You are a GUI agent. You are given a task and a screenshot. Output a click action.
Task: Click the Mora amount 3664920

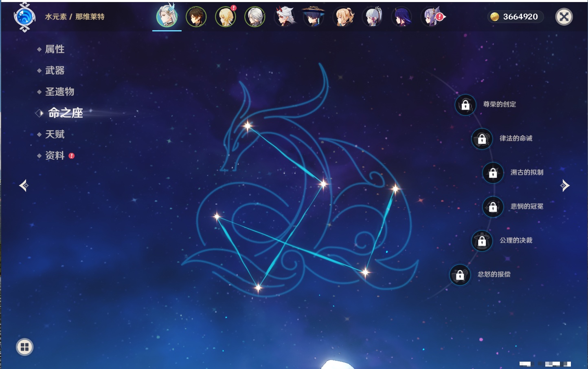click(x=520, y=17)
